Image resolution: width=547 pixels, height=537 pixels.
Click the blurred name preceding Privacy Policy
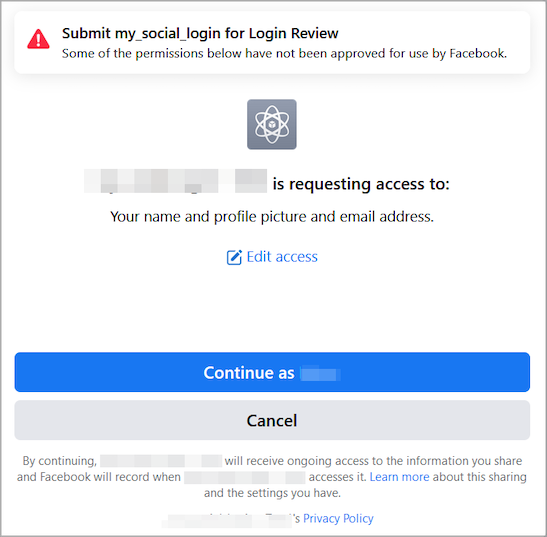point(227,519)
